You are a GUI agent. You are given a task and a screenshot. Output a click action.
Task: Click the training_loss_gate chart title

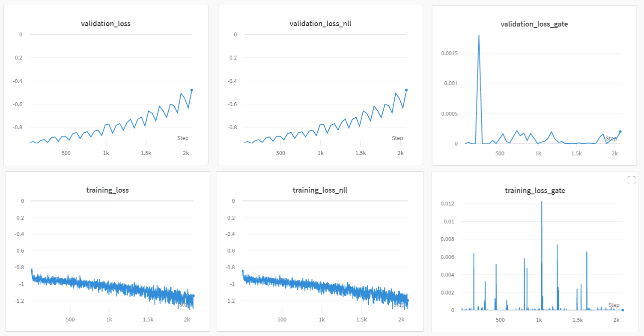[x=534, y=190]
